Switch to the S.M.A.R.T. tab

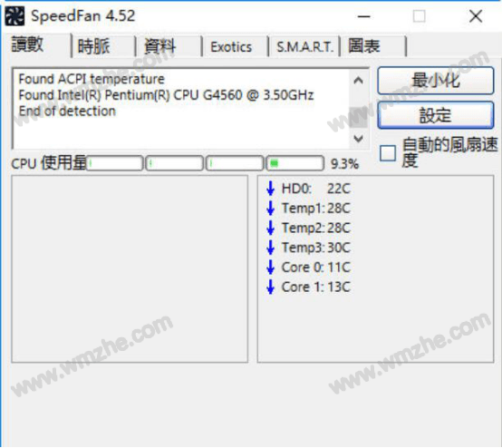304,47
